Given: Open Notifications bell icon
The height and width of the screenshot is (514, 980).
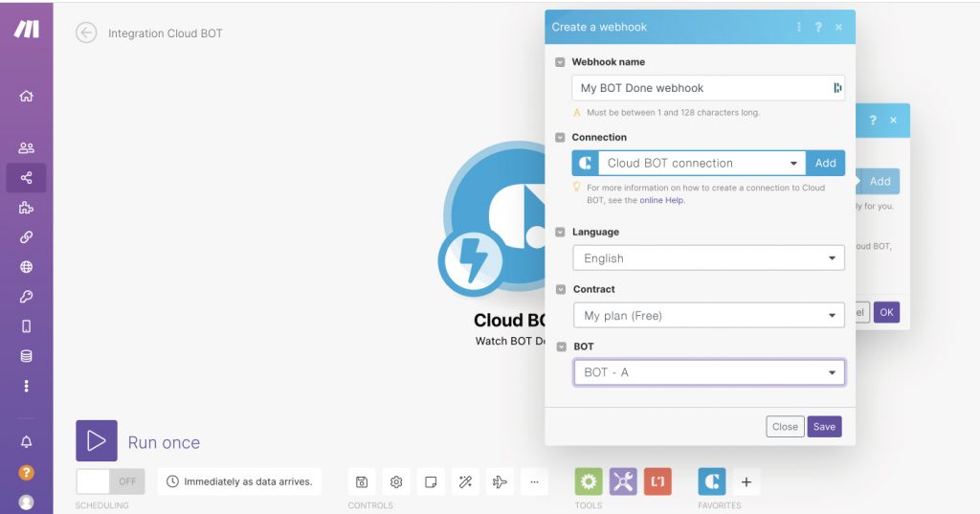Looking at the screenshot, I should pos(26,442).
